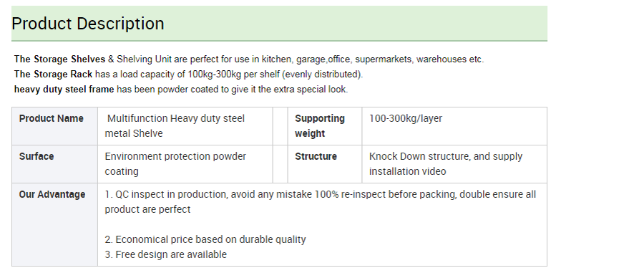Click the empty narrow cell in Surface row
Screen dimensions: 644x273
280,164
